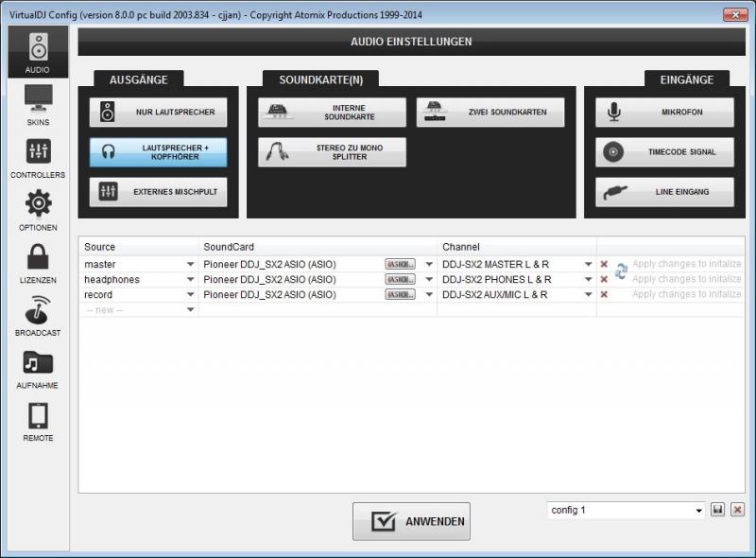
Task: Open the Lizenzen lock section
Action: (x=38, y=263)
